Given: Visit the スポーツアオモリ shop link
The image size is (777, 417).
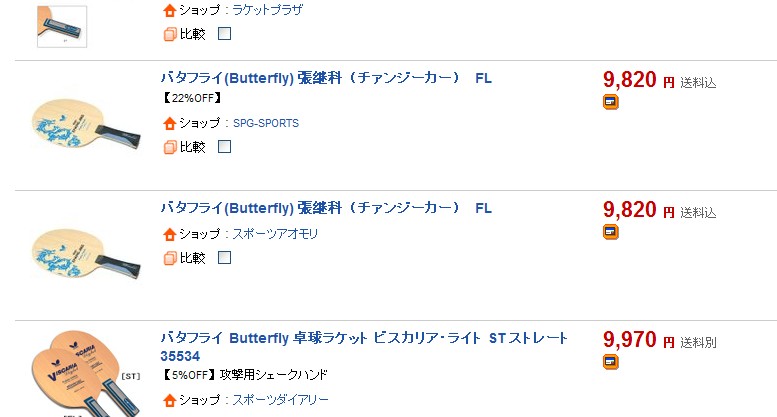Looking at the screenshot, I should click(x=275, y=234).
